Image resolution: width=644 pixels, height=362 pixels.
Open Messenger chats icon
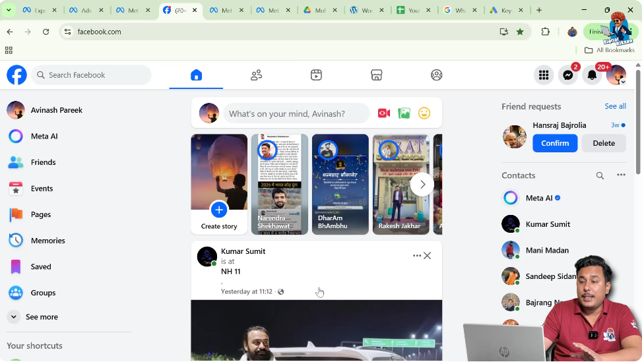click(568, 75)
